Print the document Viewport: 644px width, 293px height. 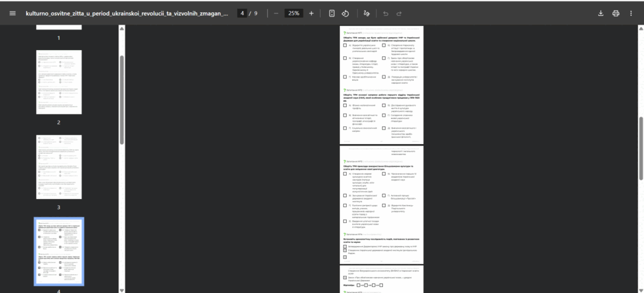point(616,13)
